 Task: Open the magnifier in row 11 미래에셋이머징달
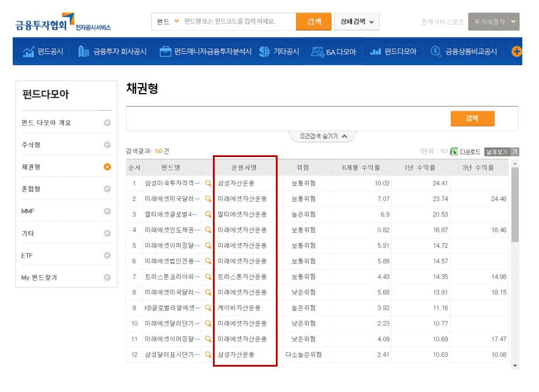coord(208,339)
